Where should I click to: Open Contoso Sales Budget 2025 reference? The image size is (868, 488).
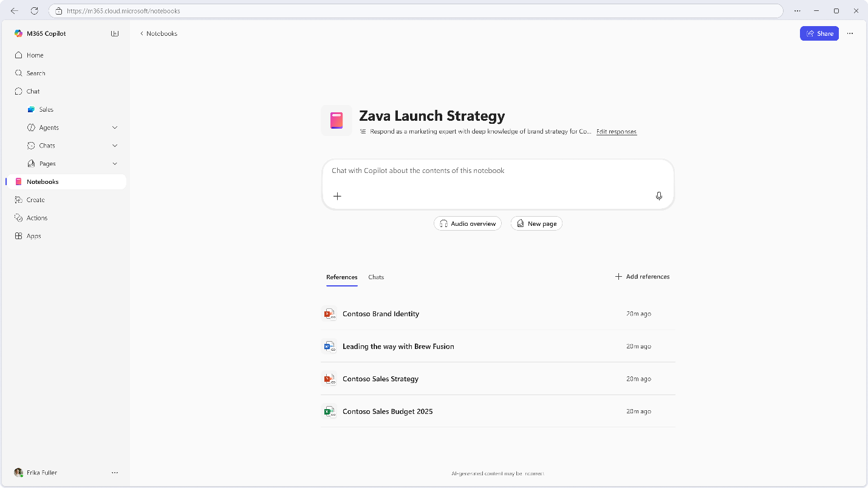pos(388,412)
